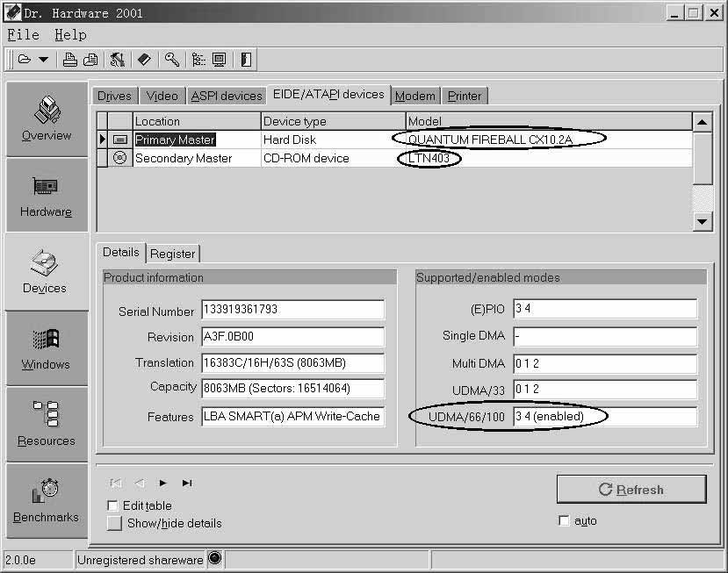This screenshot has width=728, height=573.
Task: Switch to the Drives tab
Action: click(115, 96)
